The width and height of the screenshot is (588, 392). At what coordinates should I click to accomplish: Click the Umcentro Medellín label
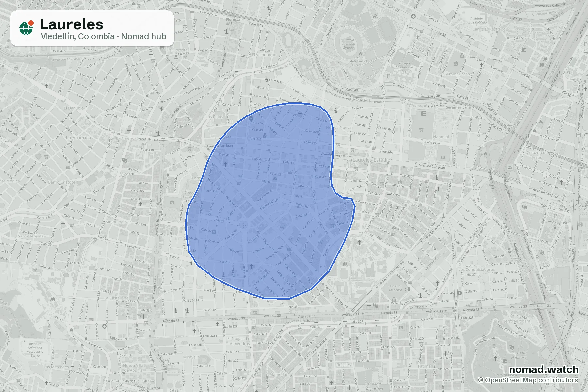[x=396, y=288]
